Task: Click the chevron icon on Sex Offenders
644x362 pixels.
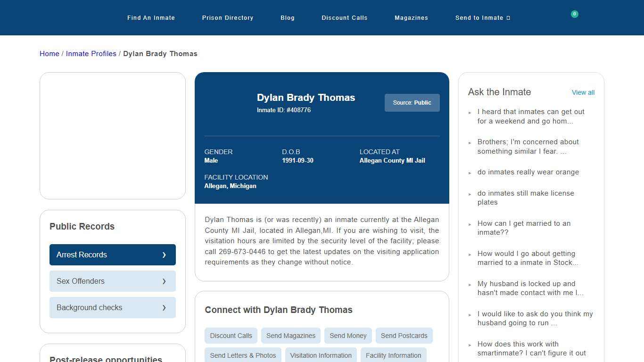Action: 164,281
